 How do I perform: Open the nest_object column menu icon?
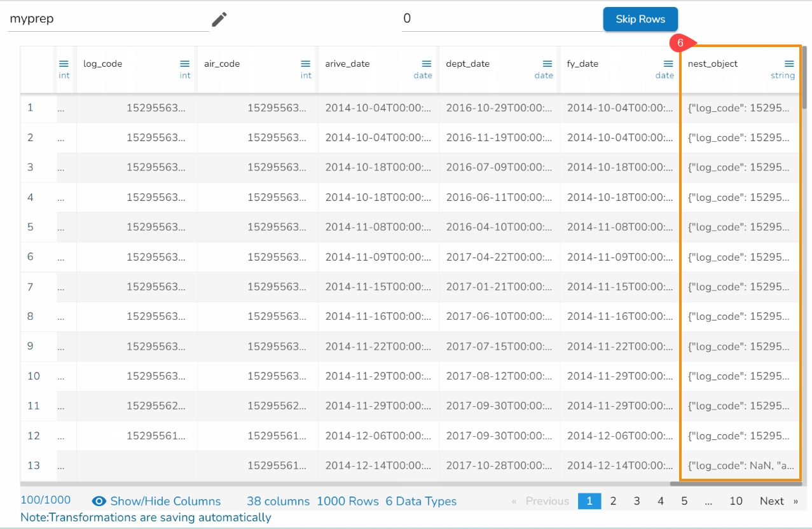pos(788,64)
